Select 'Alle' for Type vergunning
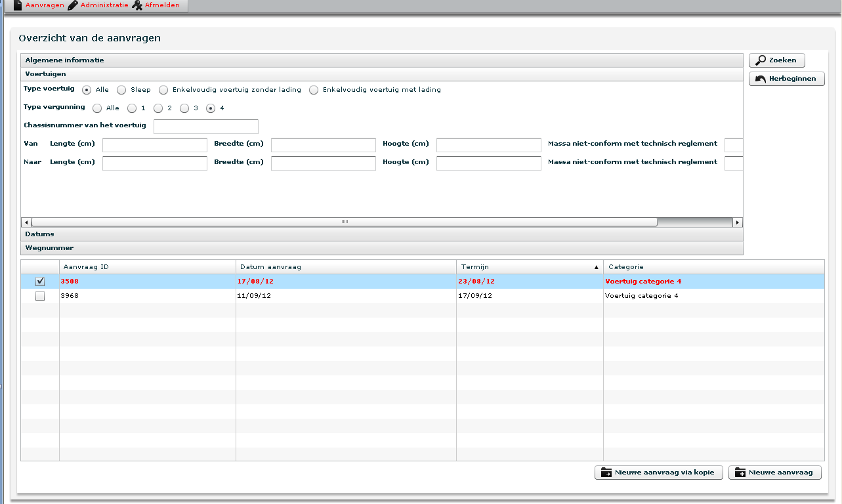The width and height of the screenshot is (842, 504). [97, 108]
